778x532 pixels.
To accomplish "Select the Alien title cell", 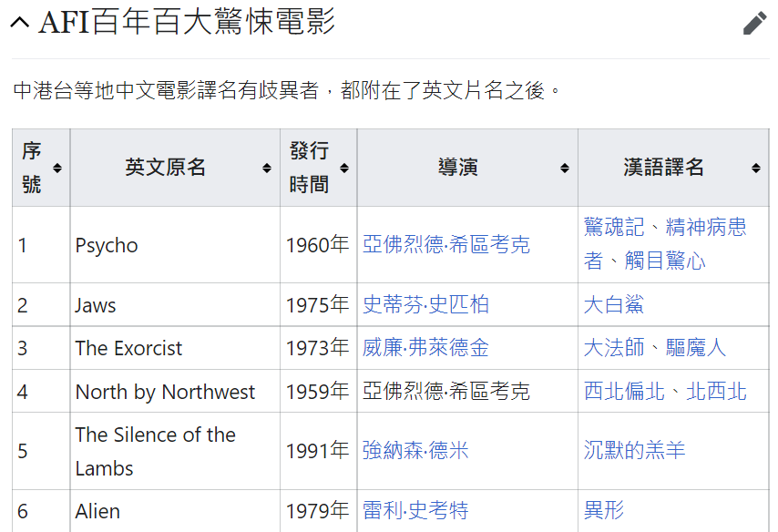I will [175, 511].
